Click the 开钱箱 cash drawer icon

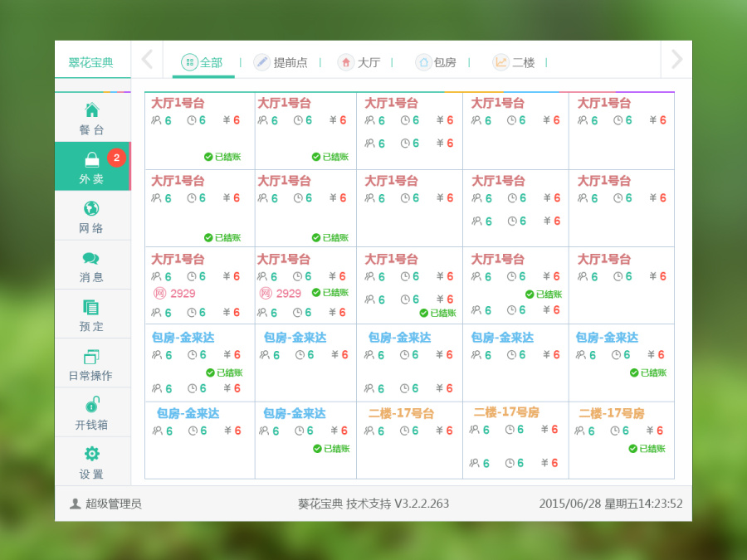[x=91, y=412]
